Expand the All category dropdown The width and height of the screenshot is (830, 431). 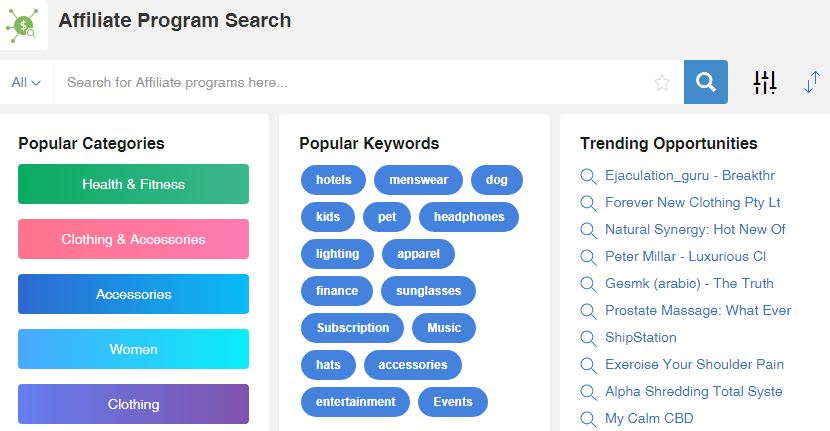(x=26, y=82)
